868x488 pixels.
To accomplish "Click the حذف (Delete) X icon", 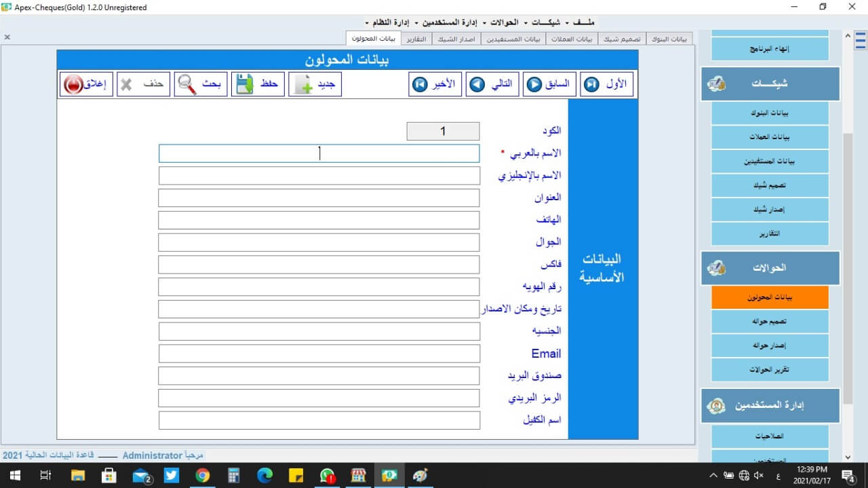I will 127,83.
